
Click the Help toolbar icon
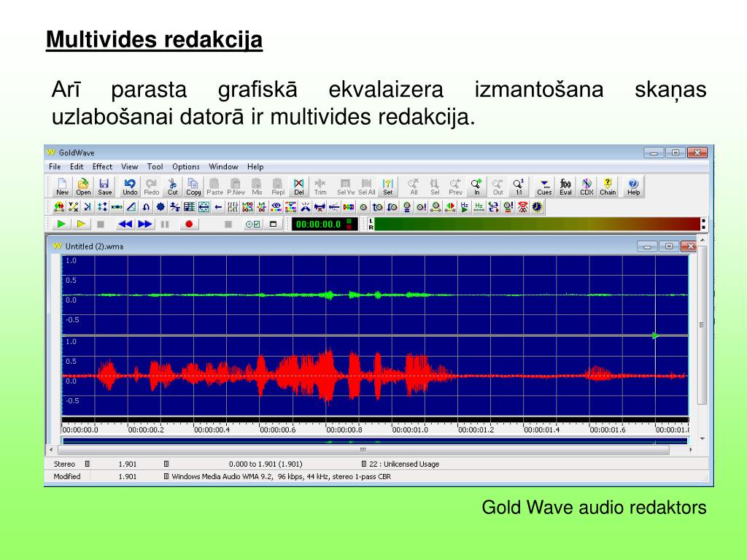coord(633,186)
